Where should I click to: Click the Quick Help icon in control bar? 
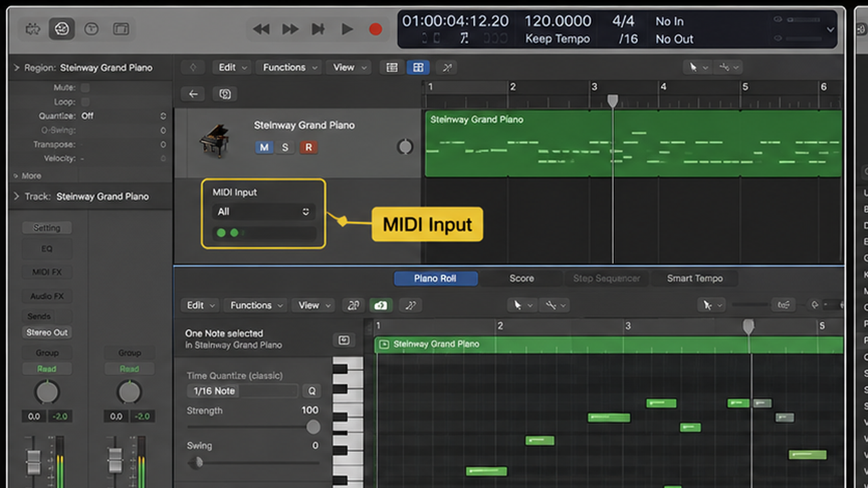point(91,28)
